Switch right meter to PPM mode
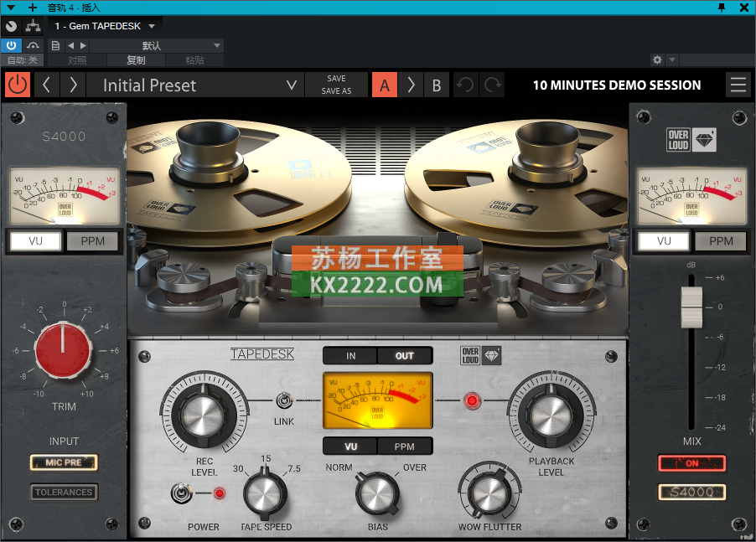The height and width of the screenshot is (542, 756). click(721, 241)
